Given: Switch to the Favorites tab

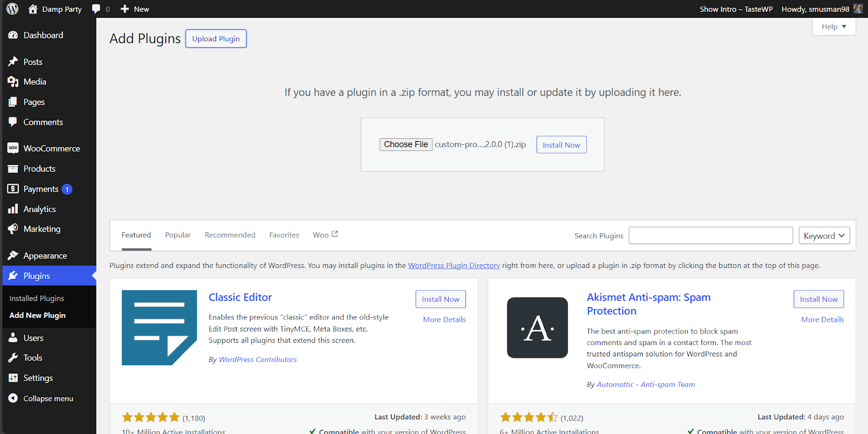Looking at the screenshot, I should pos(284,235).
